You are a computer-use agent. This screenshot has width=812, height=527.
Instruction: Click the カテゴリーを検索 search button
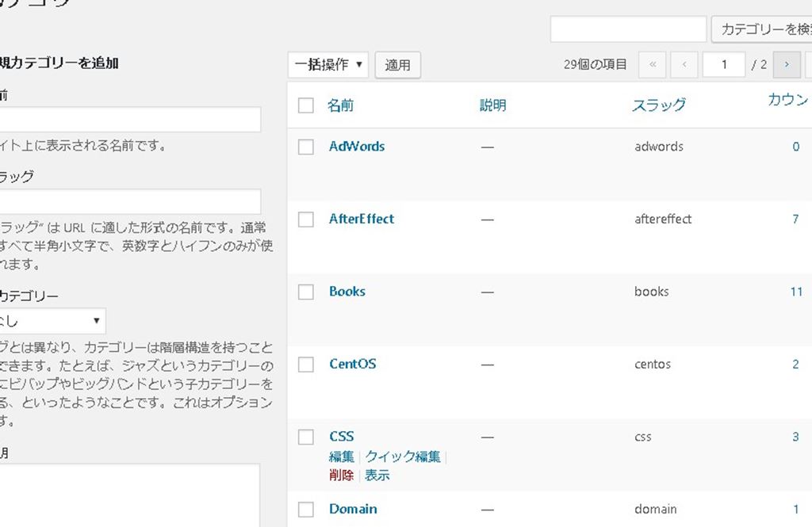[x=763, y=30]
